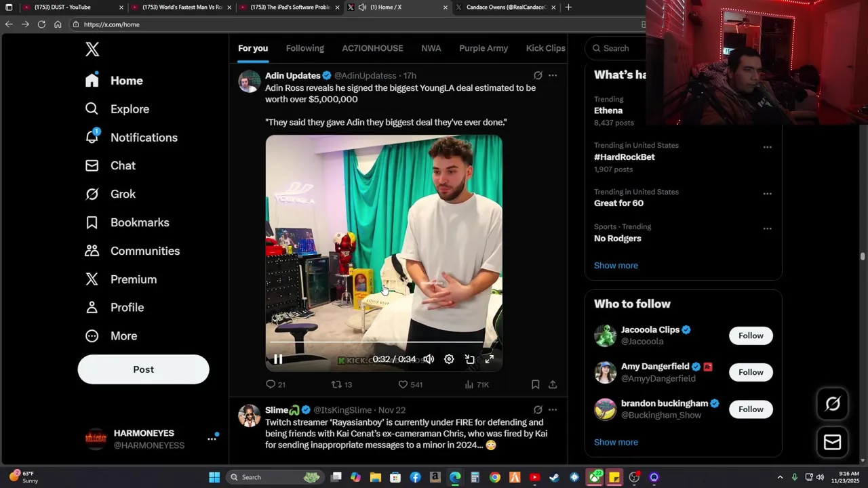Screen dimensions: 868x488
Task: Show hidden system tray icons
Action: tap(780, 477)
